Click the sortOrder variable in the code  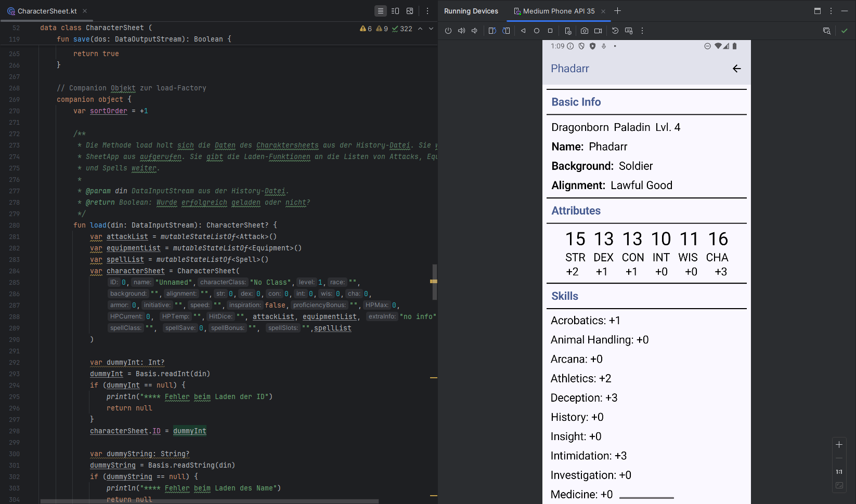(108, 111)
